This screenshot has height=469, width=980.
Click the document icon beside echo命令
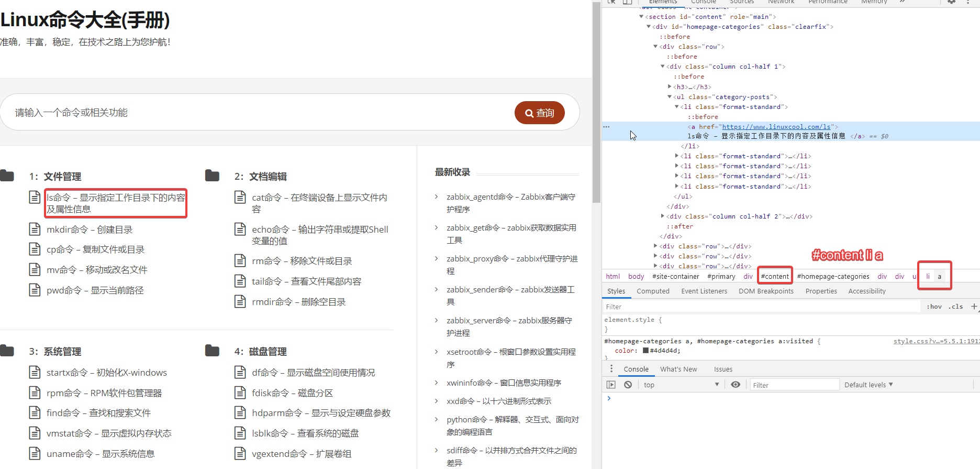click(240, 229)
